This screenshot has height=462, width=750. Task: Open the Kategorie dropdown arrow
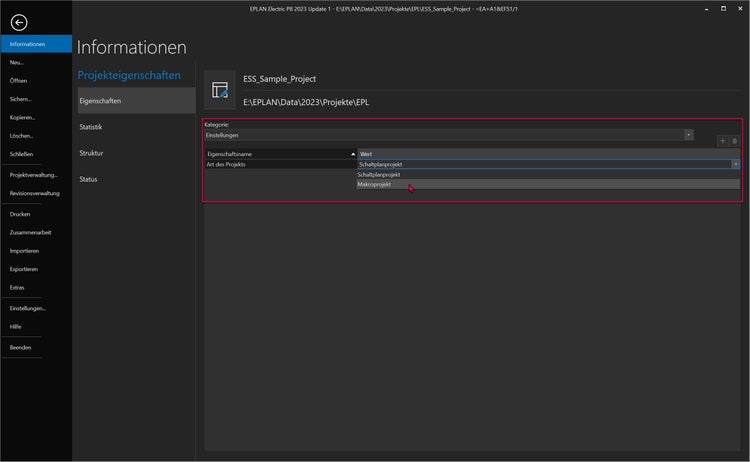pos(688,134)
